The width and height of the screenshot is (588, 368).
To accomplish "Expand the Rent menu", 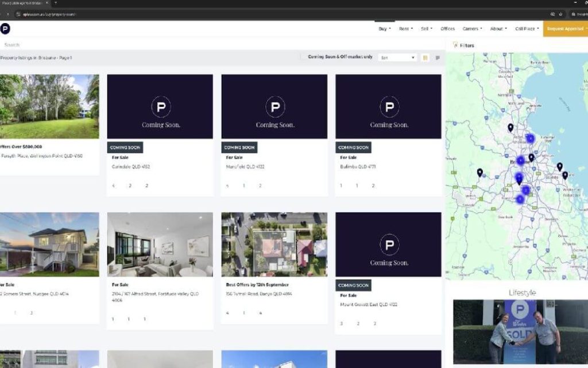I will pos(405,29).
